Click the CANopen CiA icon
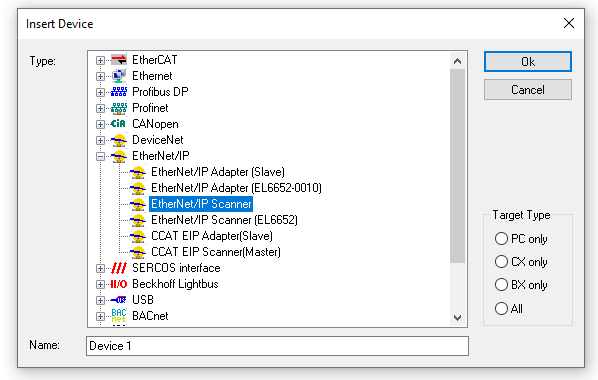The width and height of the screenshot is (598, 380). tap(118, 124)
